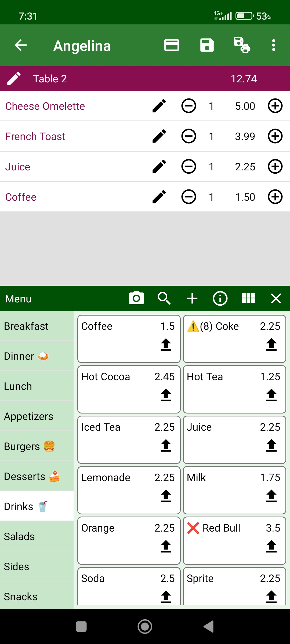Tap the payment card icon
The width and height of the screenshot is (290, 644).
(x=172, y=45)
